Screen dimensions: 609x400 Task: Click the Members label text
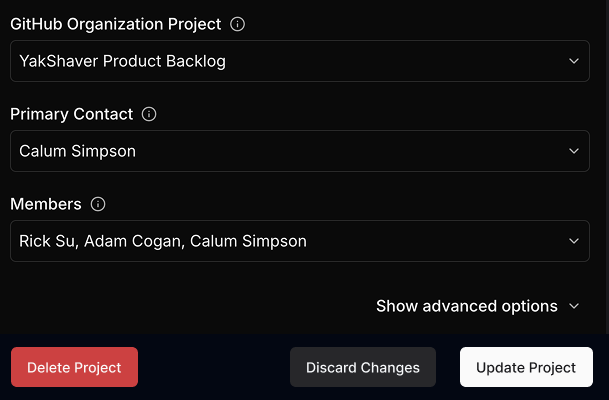(46, 204)
